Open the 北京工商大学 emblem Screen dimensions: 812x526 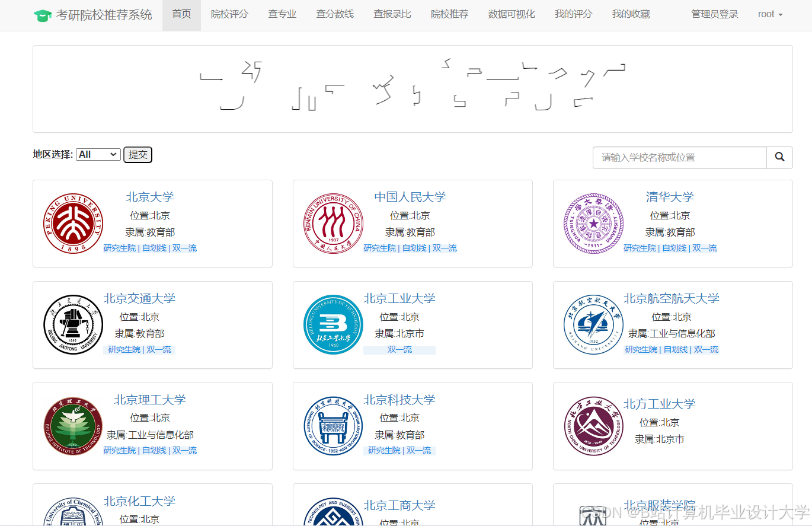[334, 511]
